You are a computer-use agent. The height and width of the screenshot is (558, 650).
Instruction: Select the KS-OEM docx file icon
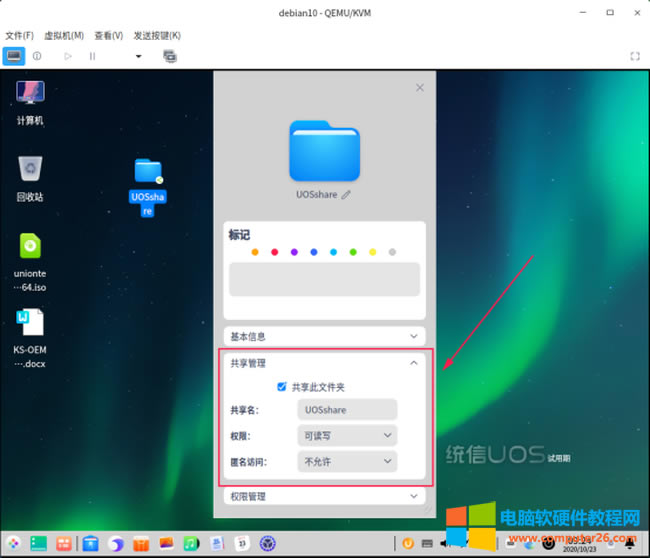(x=30, y=339)
